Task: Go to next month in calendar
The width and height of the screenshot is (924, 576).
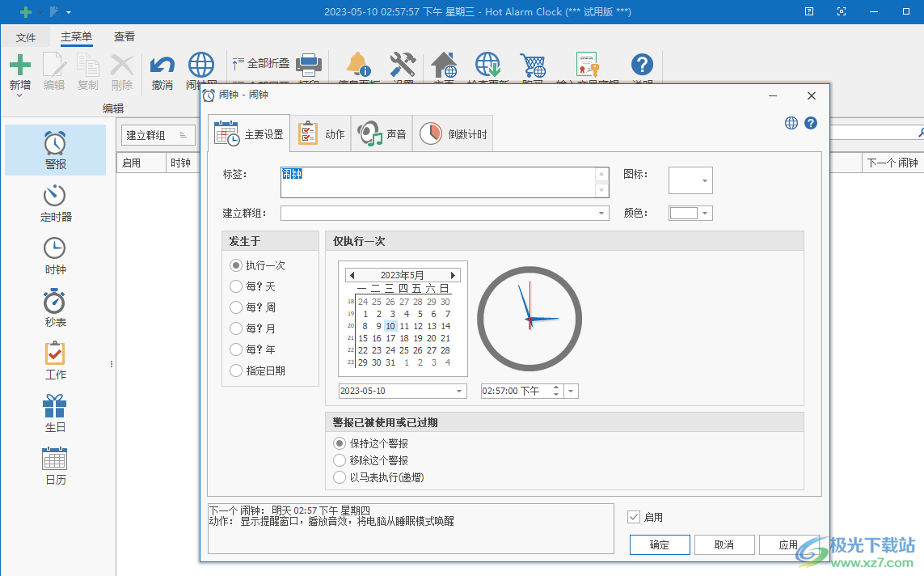Action: (453, 275)
